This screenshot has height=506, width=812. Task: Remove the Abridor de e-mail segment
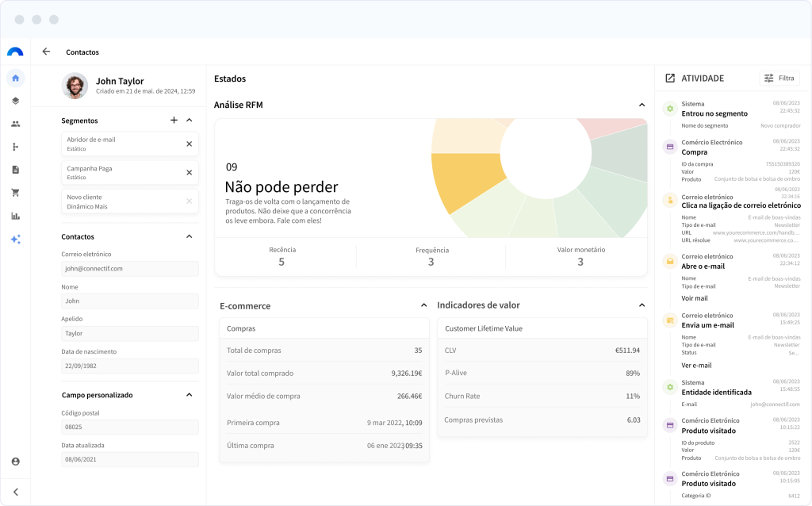point(189,144)
